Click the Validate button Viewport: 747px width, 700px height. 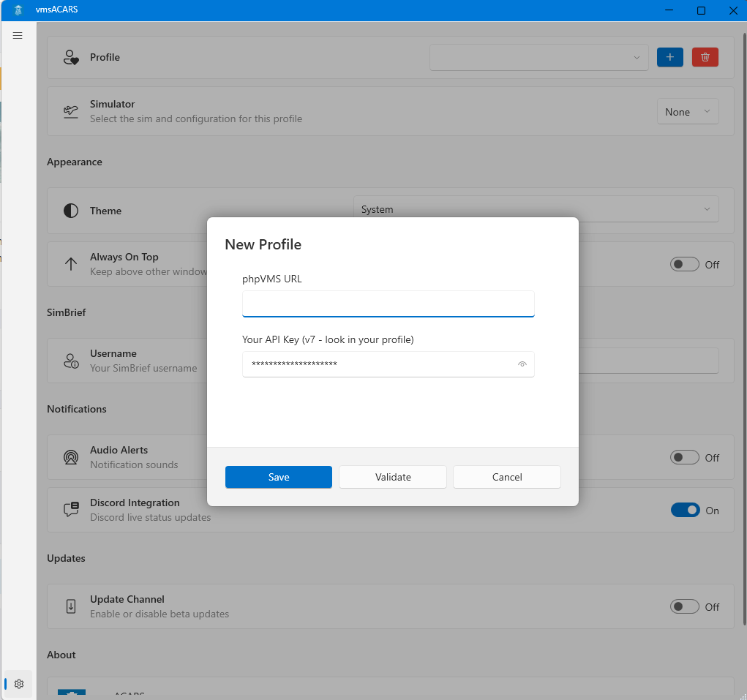pos(393,477)
